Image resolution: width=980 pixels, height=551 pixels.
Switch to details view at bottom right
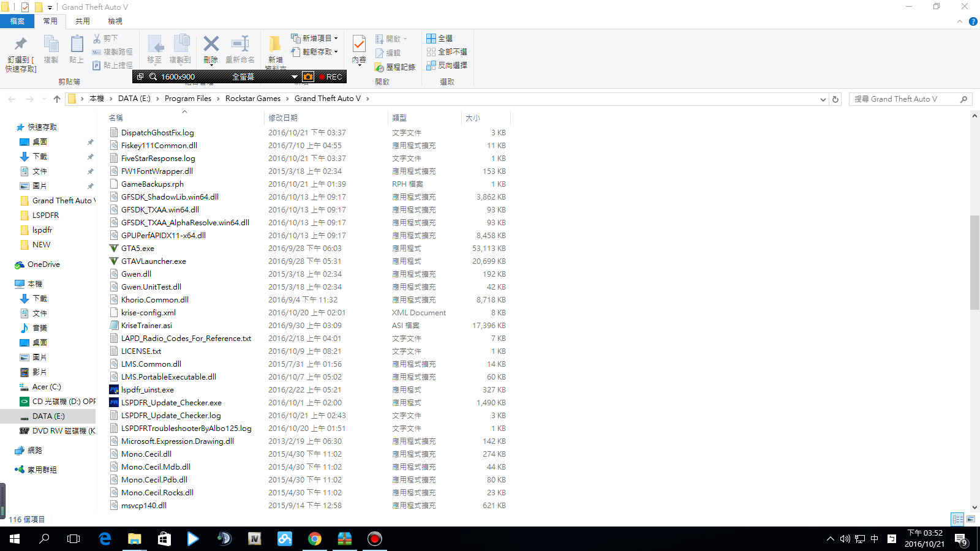click(957, 519)
